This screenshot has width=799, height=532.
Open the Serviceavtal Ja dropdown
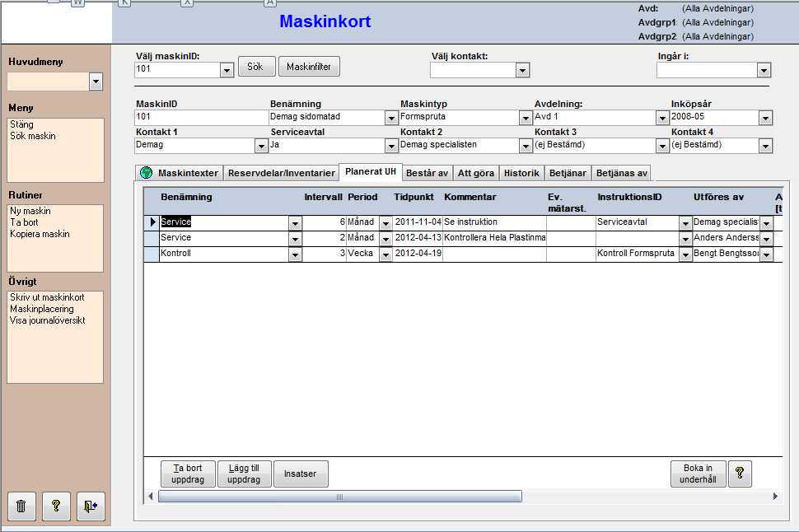[x=390, y=147]
